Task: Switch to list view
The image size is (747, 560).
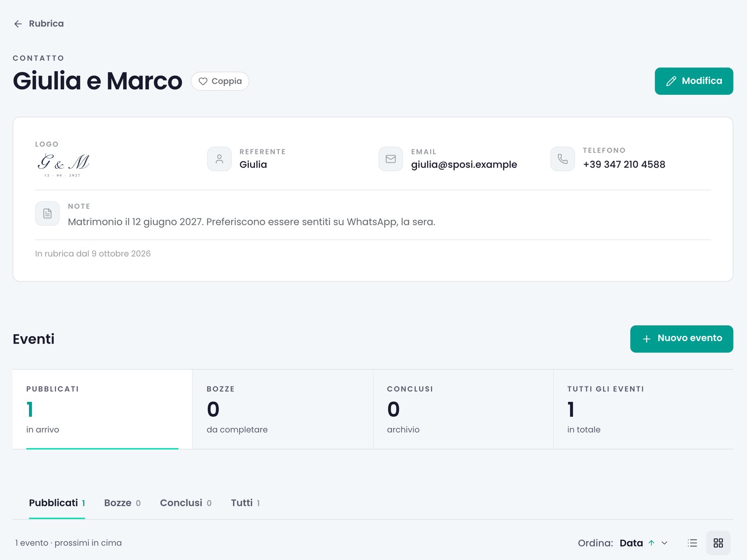Action: [692, 543]
